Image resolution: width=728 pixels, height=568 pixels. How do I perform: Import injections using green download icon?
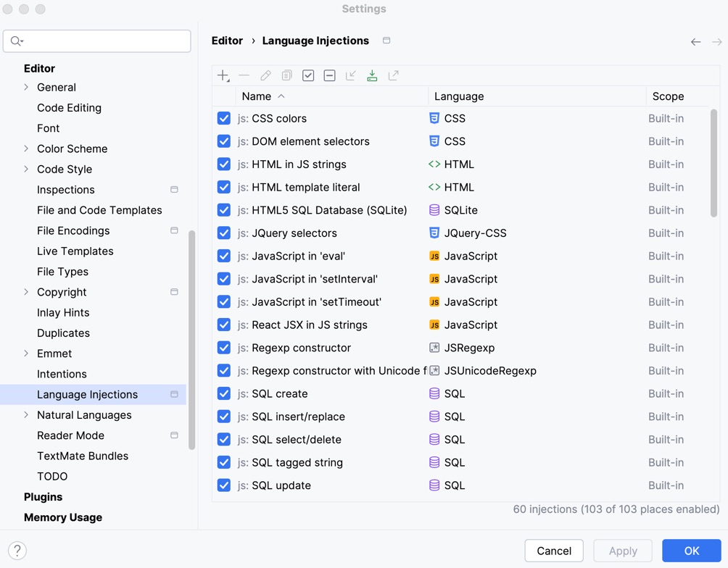pyautogui.click(x=372, y=75)
